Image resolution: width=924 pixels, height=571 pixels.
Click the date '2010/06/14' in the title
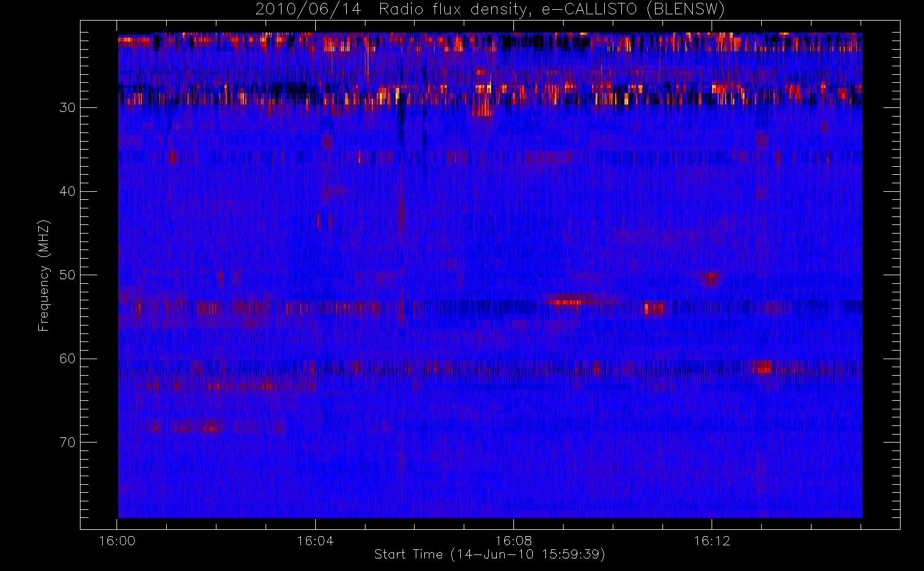click(308, 10)
